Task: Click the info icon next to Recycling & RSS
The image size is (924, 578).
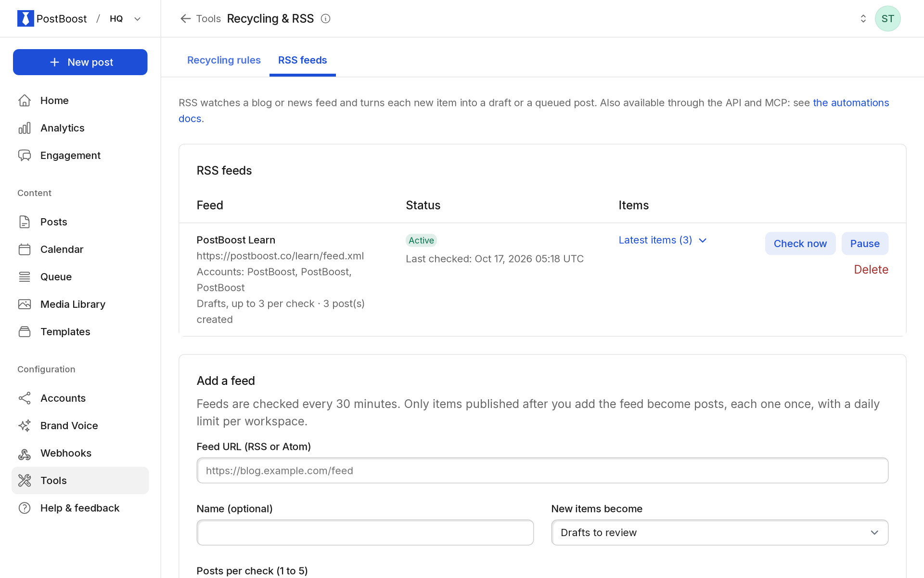Action: [x=326, y=19]
